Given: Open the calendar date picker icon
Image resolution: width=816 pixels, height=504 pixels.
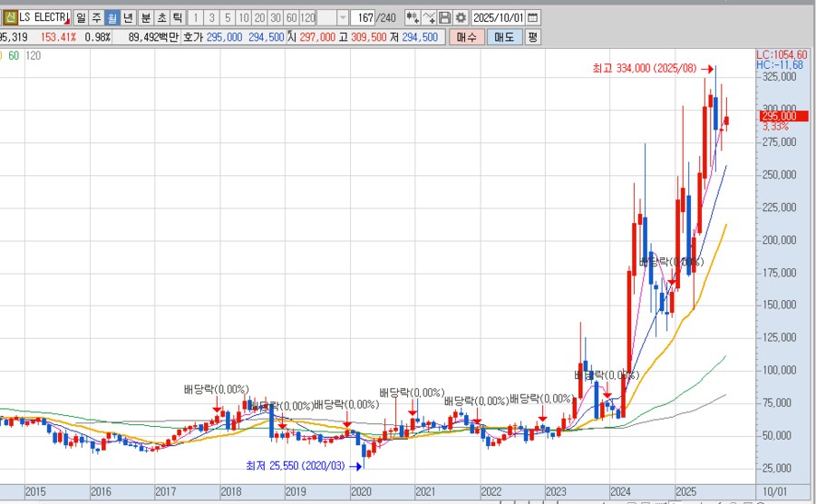Looking at the screenshot, I should (x=532, y=17).
